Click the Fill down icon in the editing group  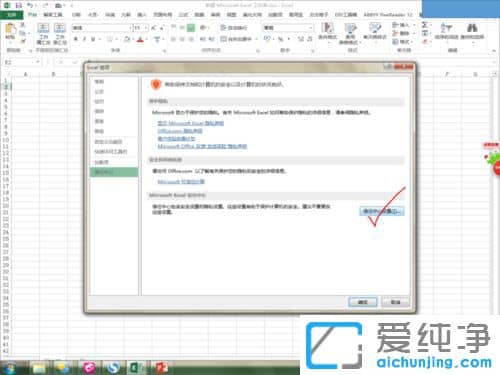[425, 33]
